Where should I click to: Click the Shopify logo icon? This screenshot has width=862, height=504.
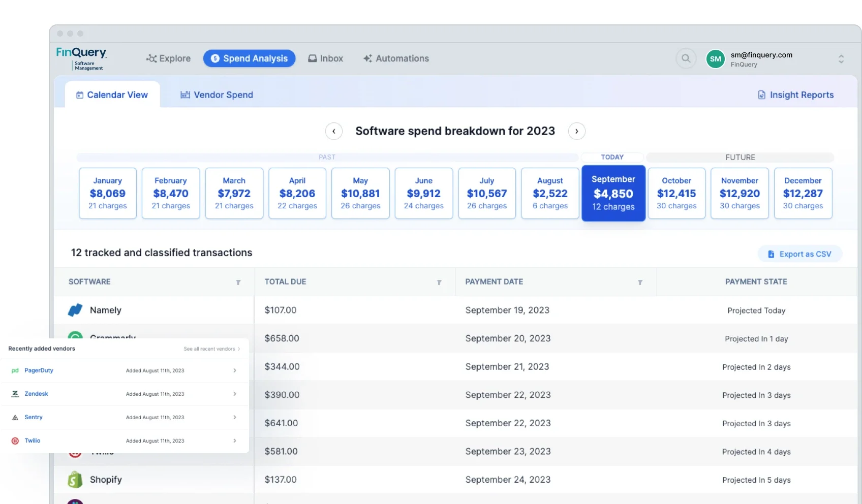[x=75, y=479]
